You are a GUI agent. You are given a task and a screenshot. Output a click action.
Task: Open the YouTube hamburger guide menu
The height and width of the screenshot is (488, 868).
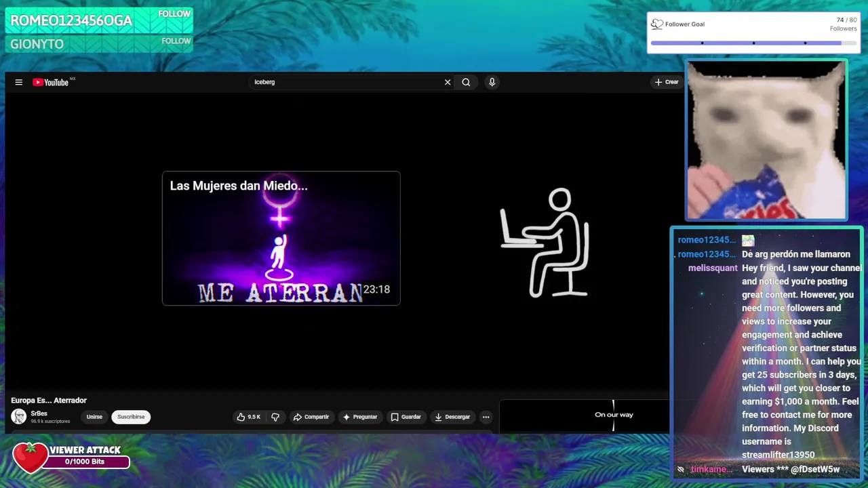click(x=19, y=82)
